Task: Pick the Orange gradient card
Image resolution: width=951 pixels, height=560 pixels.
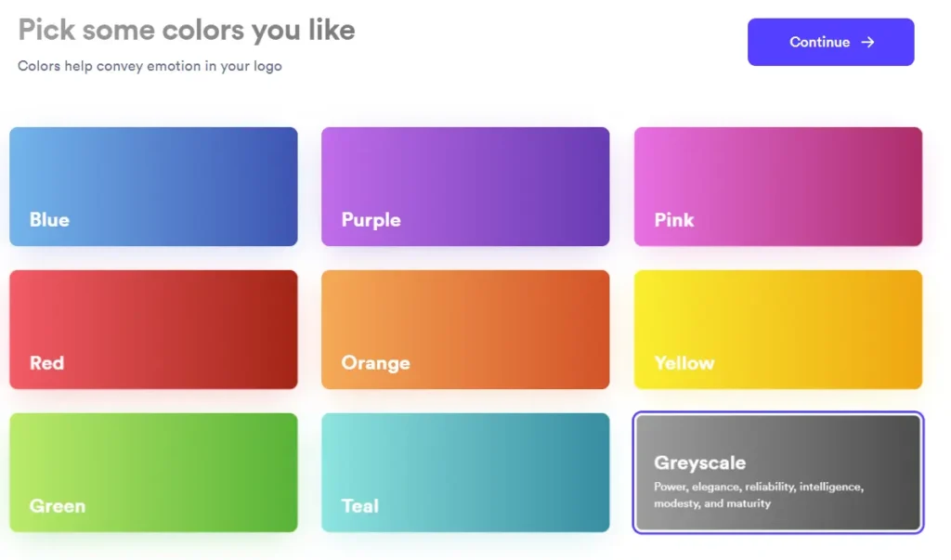Action: [465, 329]
